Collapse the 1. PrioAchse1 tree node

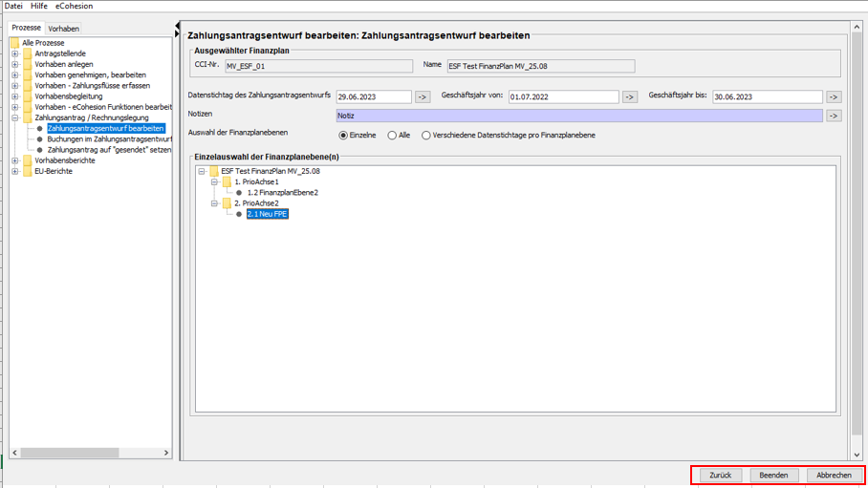[215, 181]
